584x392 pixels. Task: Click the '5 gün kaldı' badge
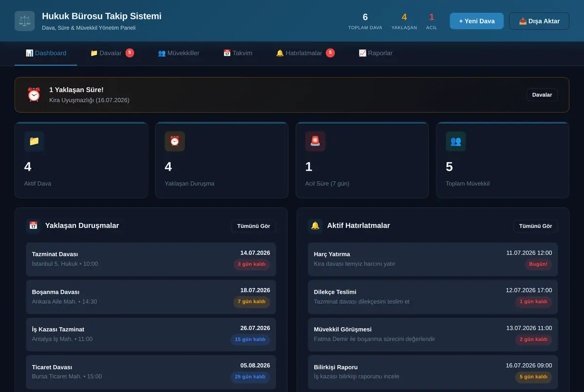pos(534,377)
